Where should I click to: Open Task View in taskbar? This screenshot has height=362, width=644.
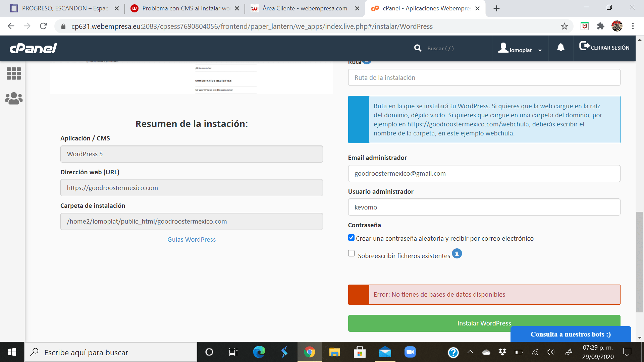[x=233, y=352]
